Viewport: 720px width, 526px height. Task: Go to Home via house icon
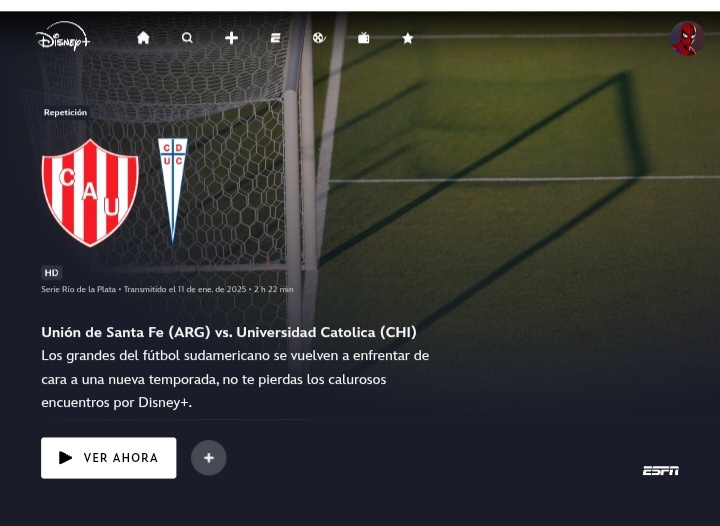[143, 38]
